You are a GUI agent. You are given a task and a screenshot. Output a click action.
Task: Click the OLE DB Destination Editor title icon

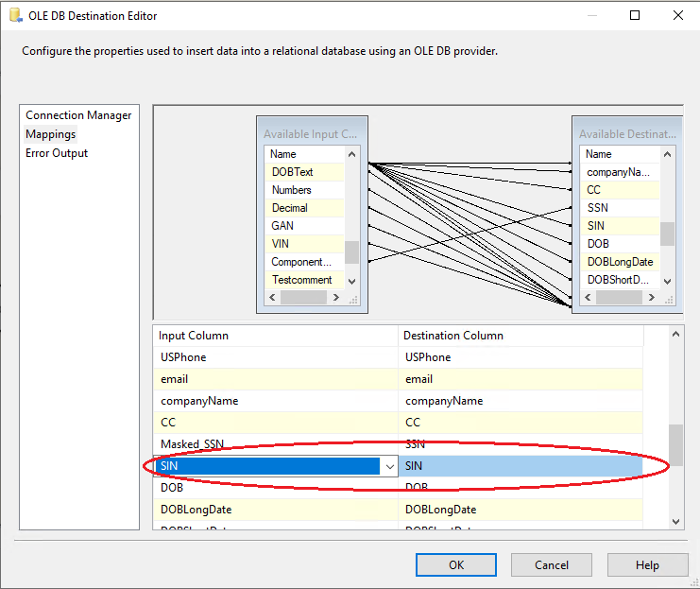(15, 16)
